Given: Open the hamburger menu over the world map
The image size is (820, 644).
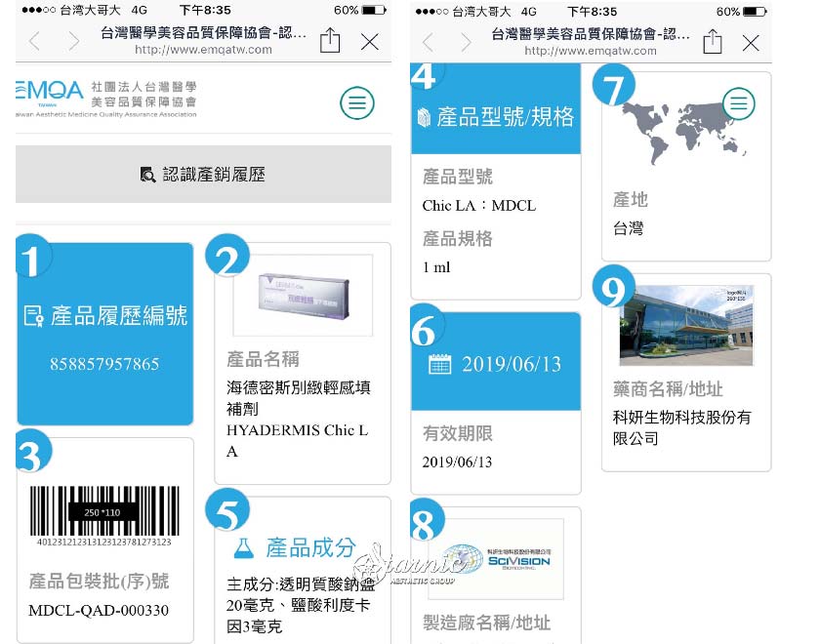Looking at the screenshot, I should (738, 103).
